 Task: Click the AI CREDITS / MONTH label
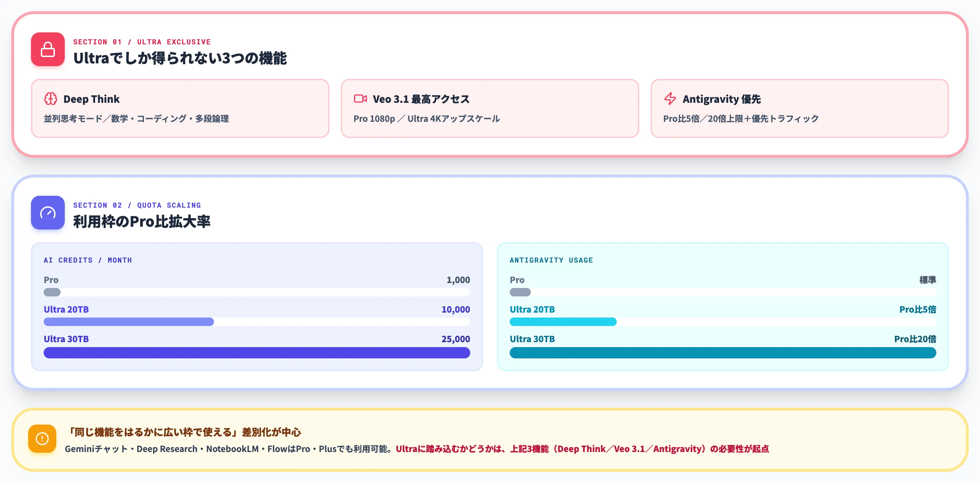(88, 260)
